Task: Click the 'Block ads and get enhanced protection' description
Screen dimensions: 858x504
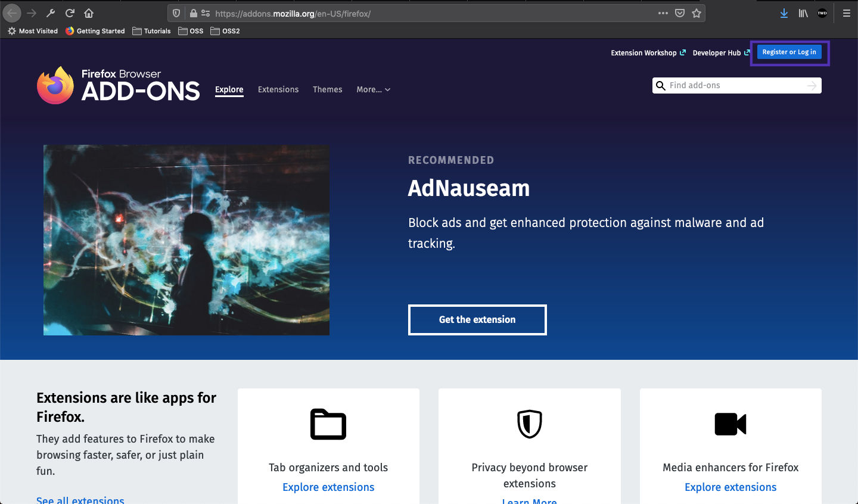Action: click(x=586, y=233)
